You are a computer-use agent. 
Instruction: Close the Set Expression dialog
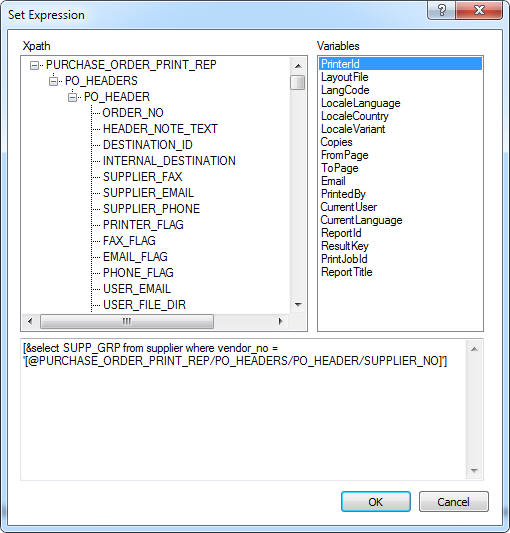pos(479,10)
